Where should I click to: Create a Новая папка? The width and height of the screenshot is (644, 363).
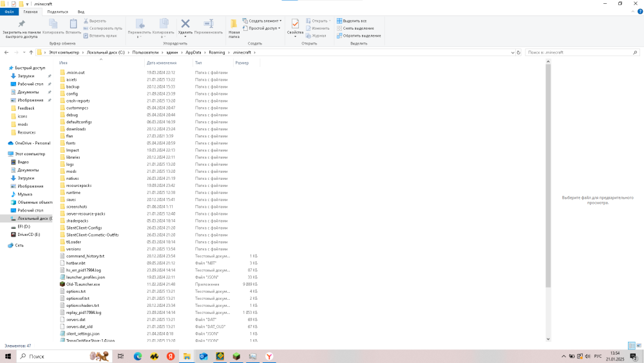tap(234, 29)
